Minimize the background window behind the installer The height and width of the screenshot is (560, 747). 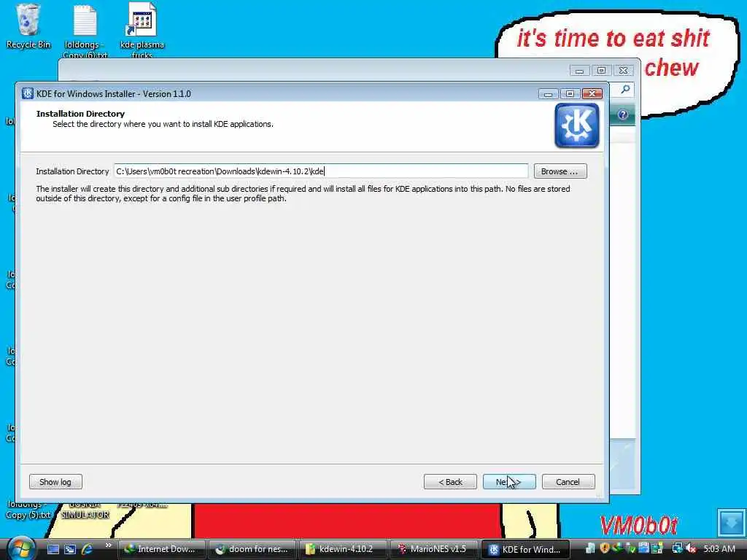579,71
